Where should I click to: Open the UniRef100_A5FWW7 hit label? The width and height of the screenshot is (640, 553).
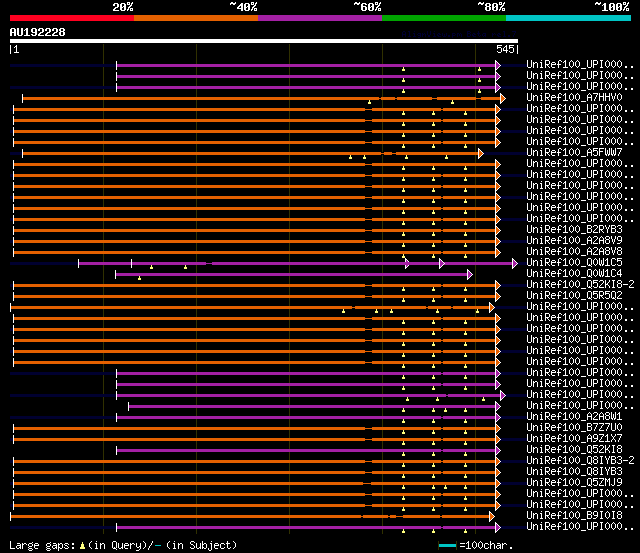[x=574, y=153]
